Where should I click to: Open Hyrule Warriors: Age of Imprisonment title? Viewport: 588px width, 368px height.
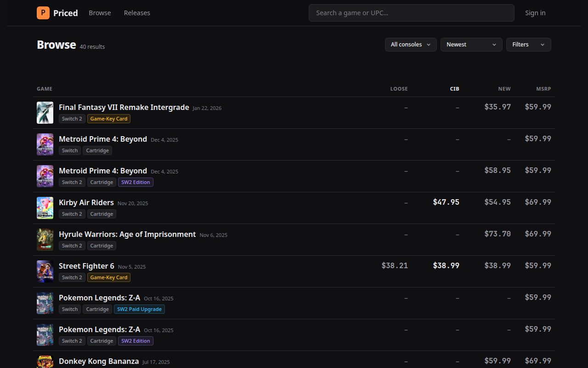coord(127,234)
